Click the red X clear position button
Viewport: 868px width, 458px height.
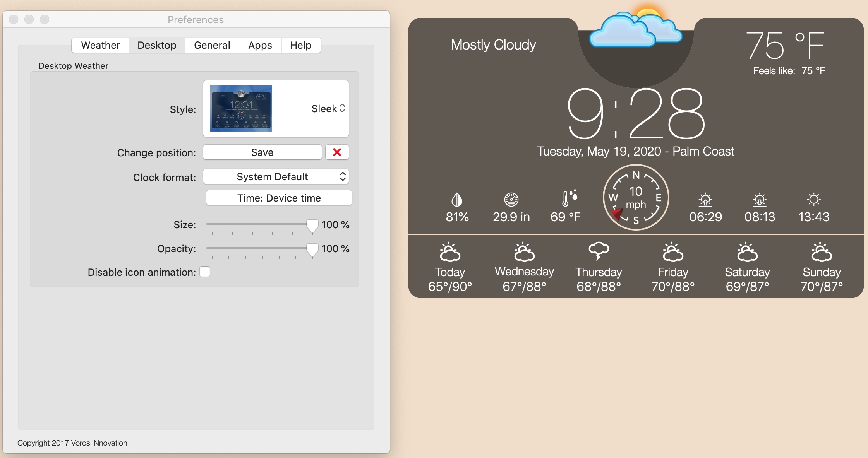(x=337, y=152)
